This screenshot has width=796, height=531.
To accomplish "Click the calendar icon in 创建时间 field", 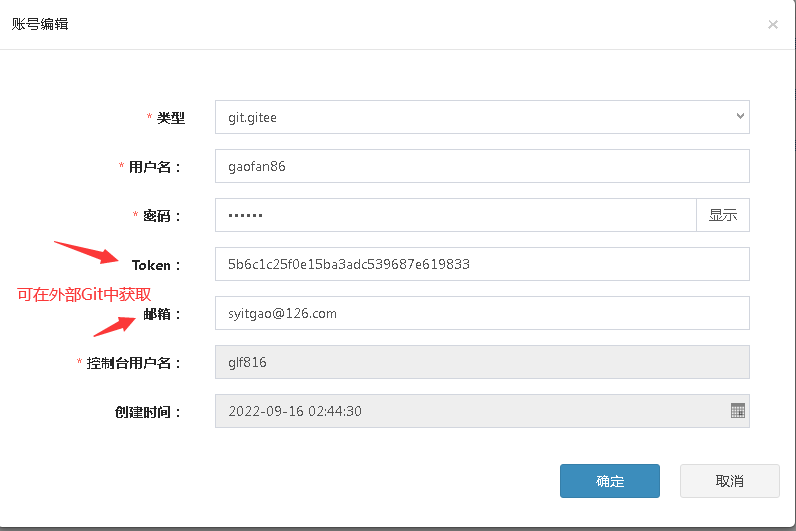I will [738, 411].
